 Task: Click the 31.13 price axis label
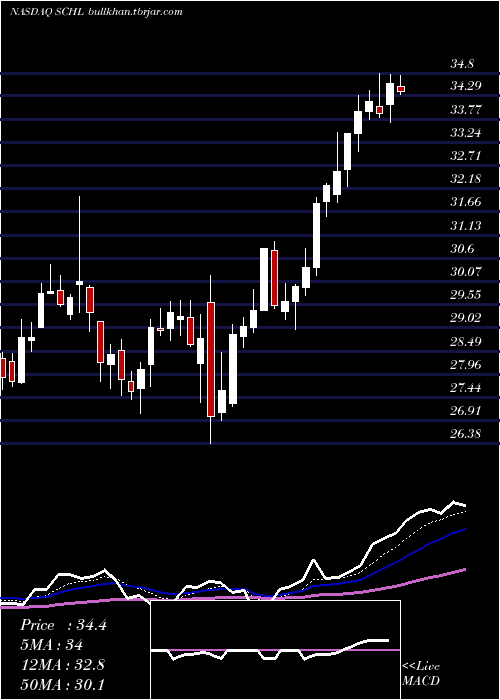466,225
